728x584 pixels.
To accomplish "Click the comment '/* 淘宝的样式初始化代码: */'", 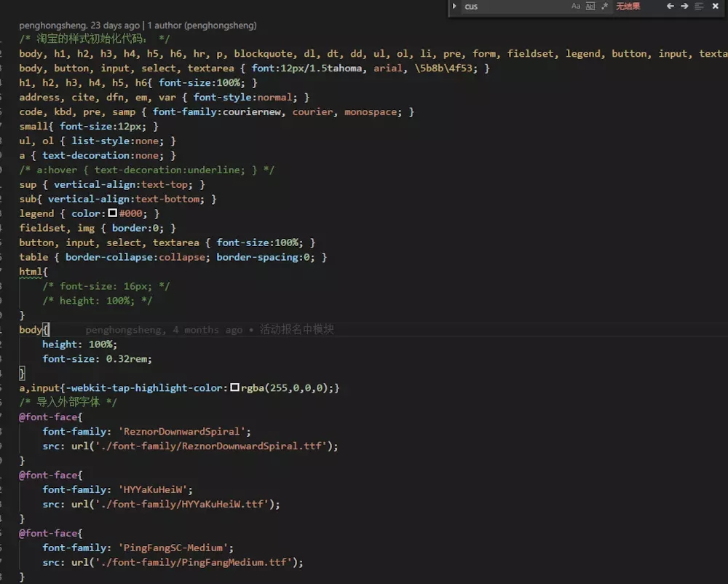I will (94, 39).
